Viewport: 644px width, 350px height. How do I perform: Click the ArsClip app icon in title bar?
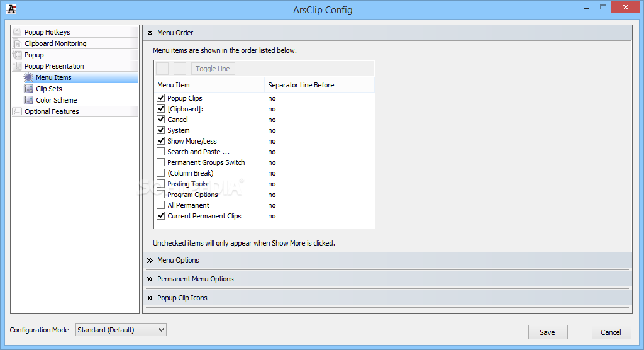11,9
